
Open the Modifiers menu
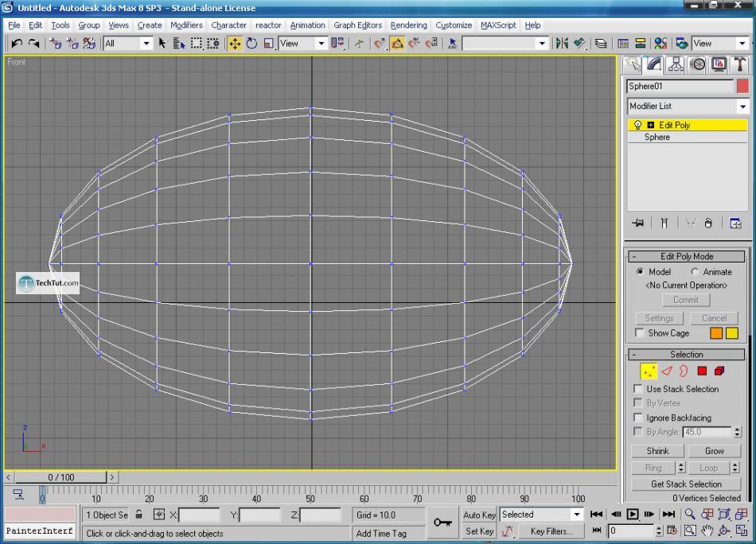pos(186,25)
